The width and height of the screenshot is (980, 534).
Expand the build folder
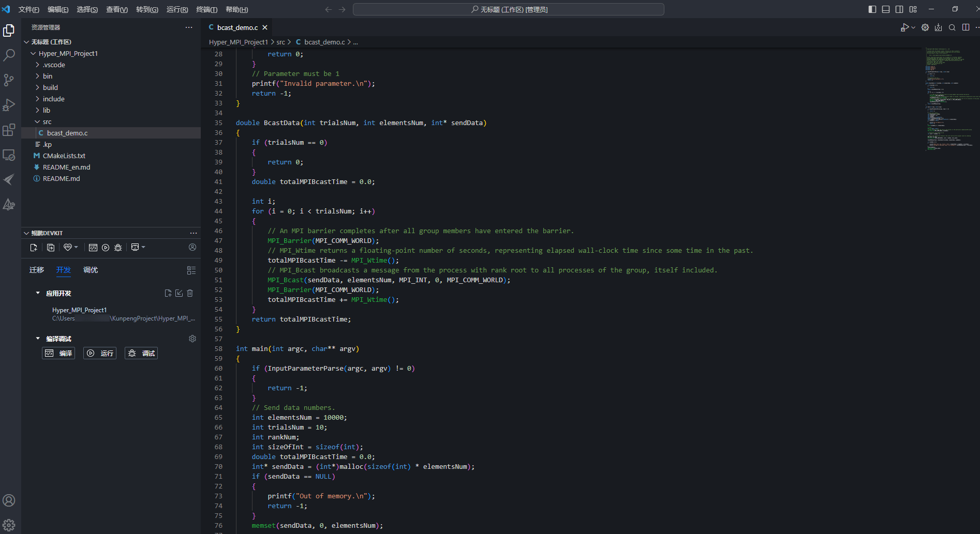(x=37, y=87)
